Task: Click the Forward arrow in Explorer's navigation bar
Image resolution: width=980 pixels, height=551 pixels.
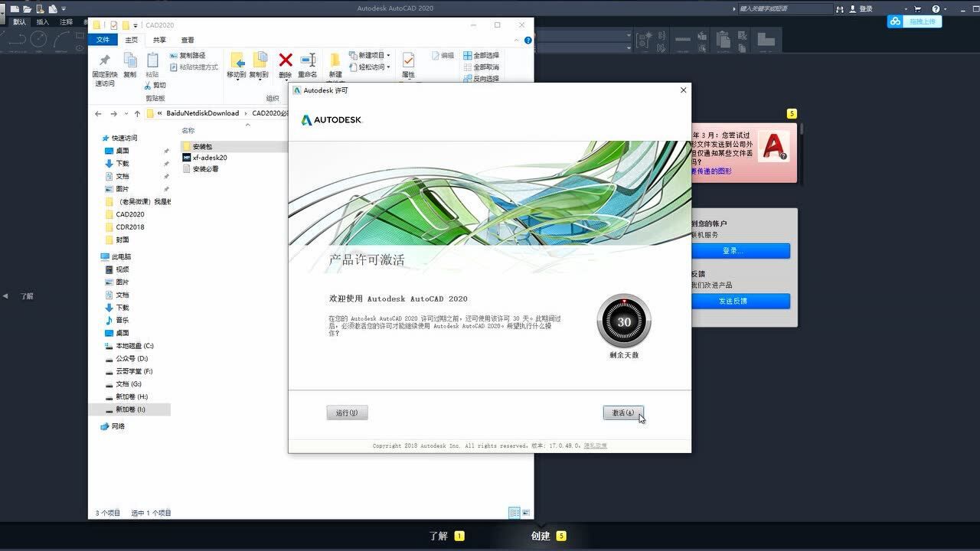Action: tap(113, 113)
